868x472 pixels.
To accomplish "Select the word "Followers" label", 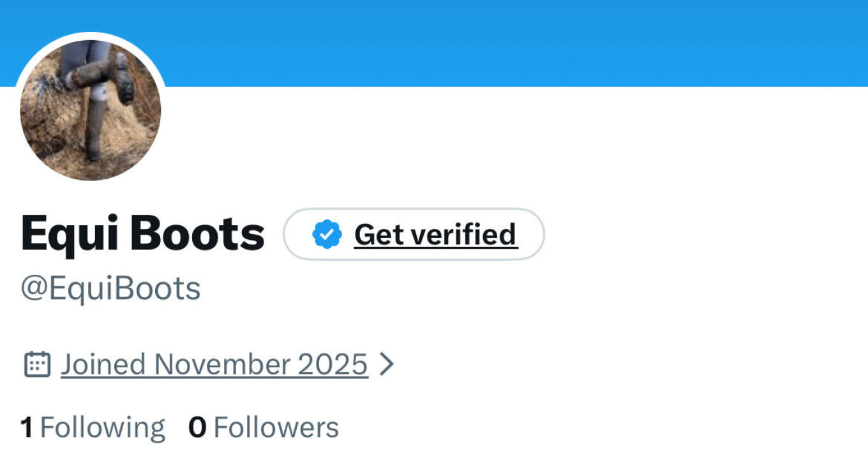I will 276,427.
